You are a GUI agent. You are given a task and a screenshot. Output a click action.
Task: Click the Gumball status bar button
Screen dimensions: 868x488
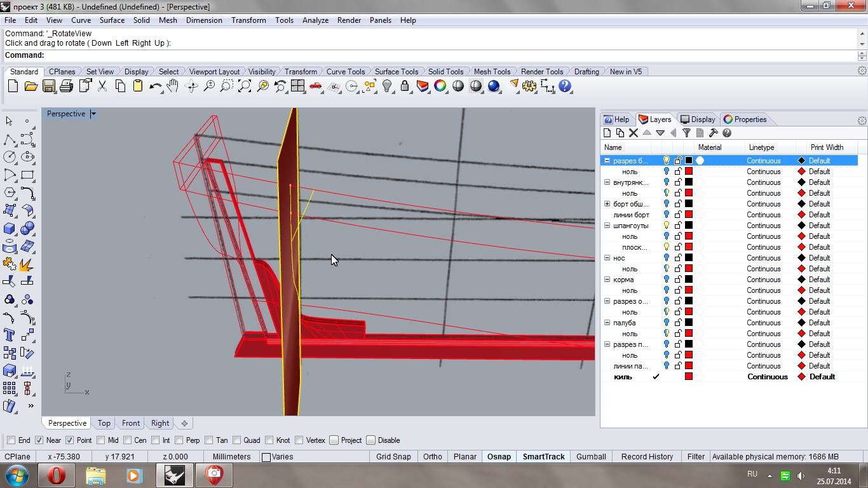pyautogui.click(x=591, y=457)
